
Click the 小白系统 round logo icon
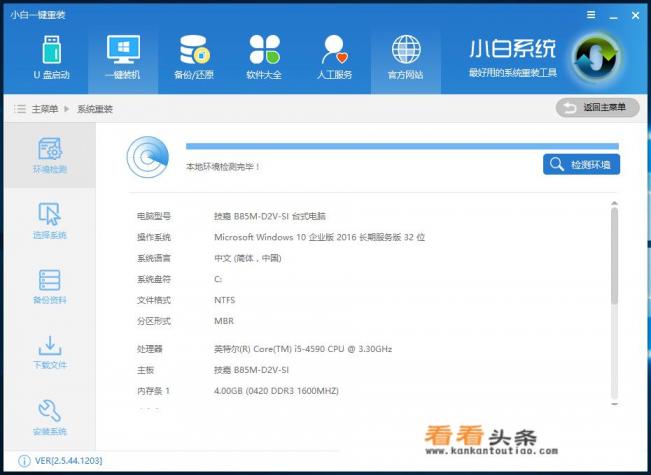point(596,59)
